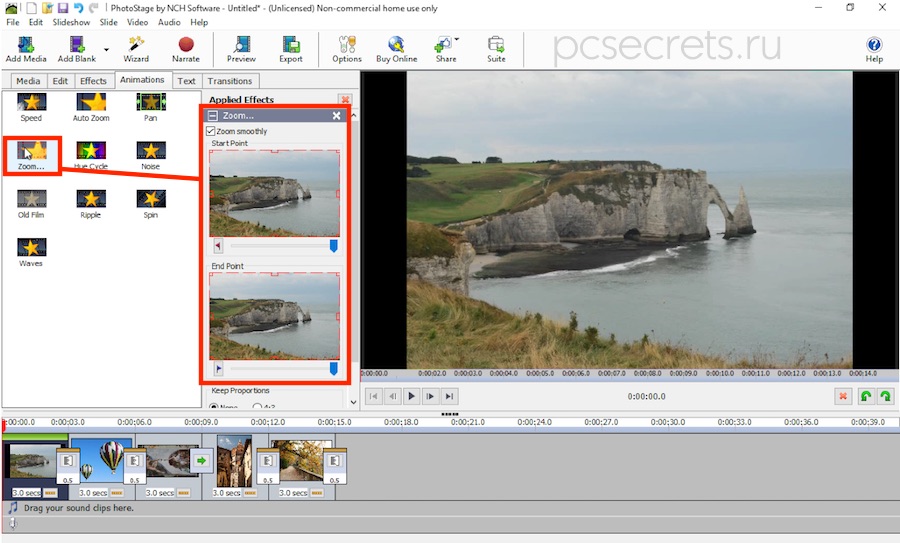
Task: Open the Suite toolbar icon
Action: coord(496,49)
